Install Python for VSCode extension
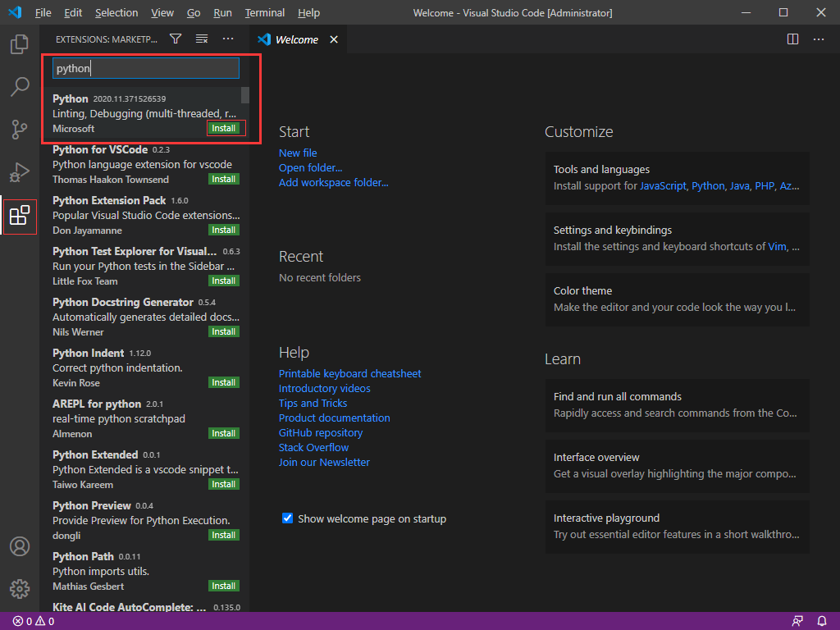This screenshot has height=630, width=840. [x=223, y=179]
